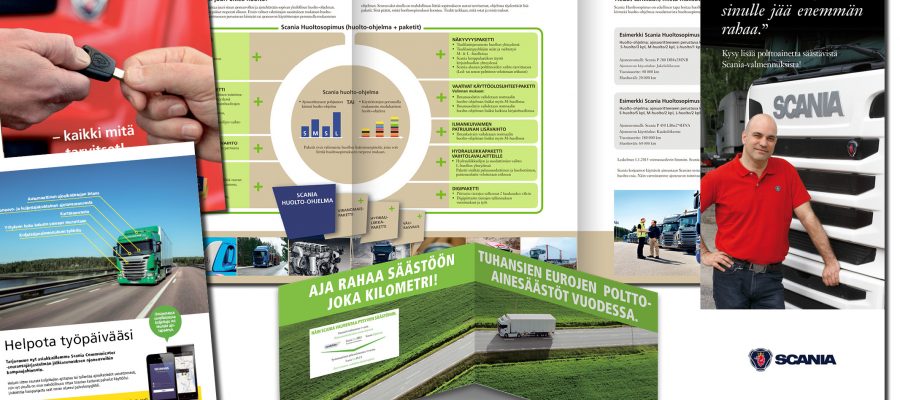This screenshot has height=400, width=900.
Task: Click the plus next to HYDRAULIIKKAPAKETTI VAIHTOLAVALAITTEILLE
Action: coord(440,162)
